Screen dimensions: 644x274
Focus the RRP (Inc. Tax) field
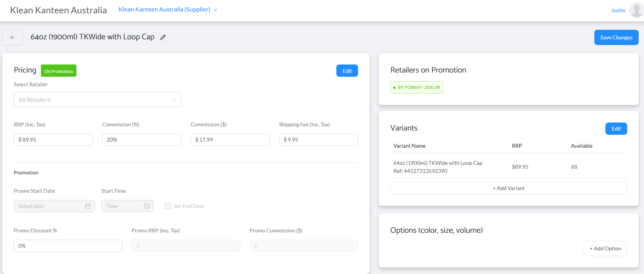tap(53, 140)
